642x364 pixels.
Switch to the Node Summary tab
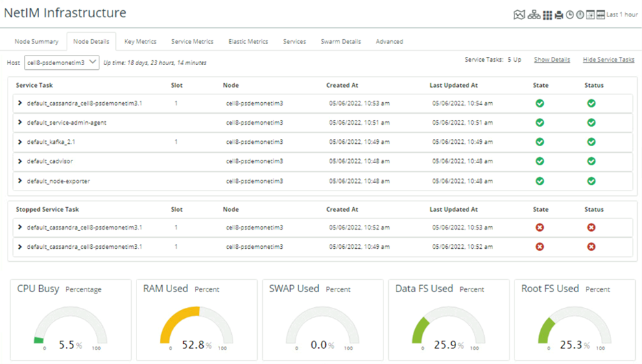tap(36, 41)
